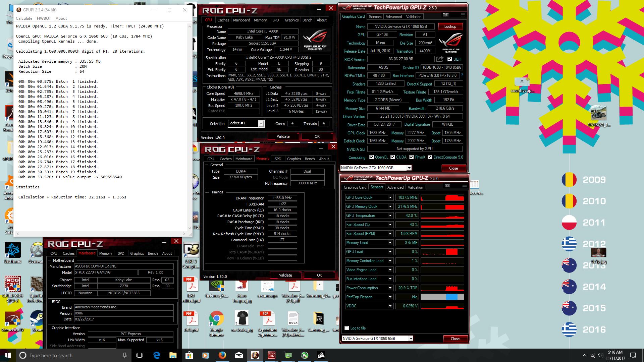Click the GPU-Z Lookup button
Viewport: 644px width, 362px height.
click(x=450, y=26)
